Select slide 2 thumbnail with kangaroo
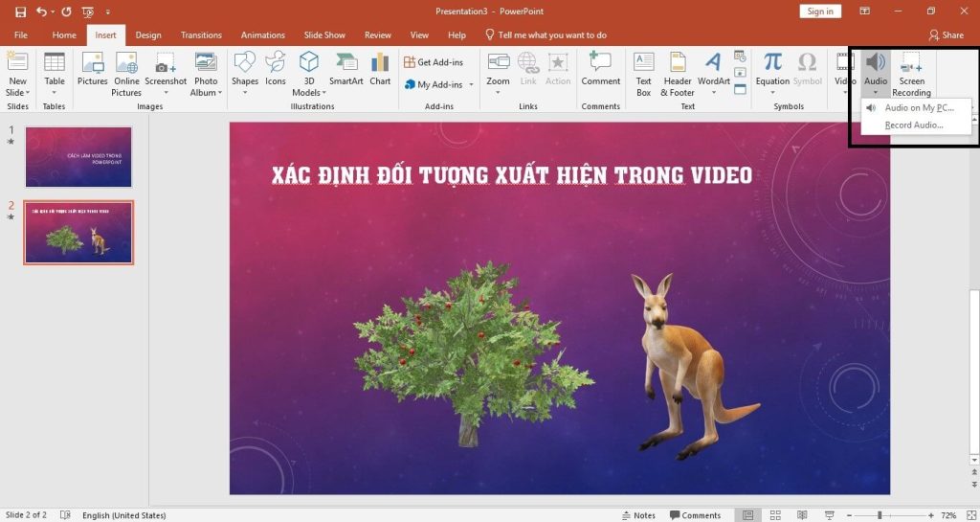Viewport: 980px width, 522px height. coord(78,233)
